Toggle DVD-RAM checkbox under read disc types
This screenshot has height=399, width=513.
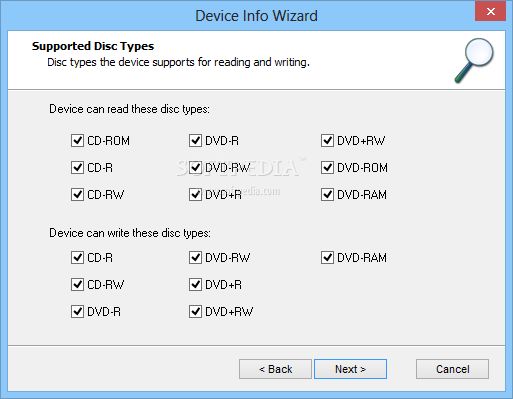click(327, 194)
